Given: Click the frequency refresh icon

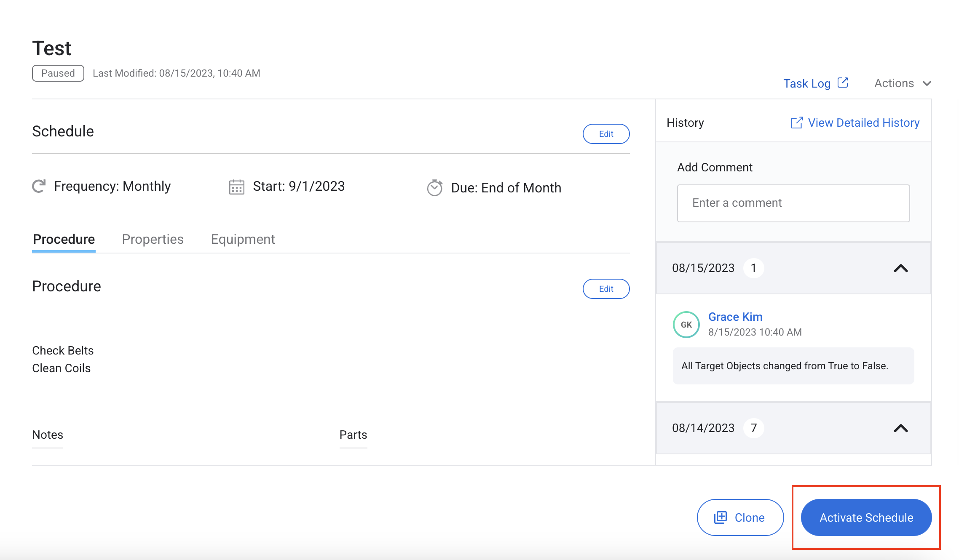Looking at the screenshot, I should [39, 186].
